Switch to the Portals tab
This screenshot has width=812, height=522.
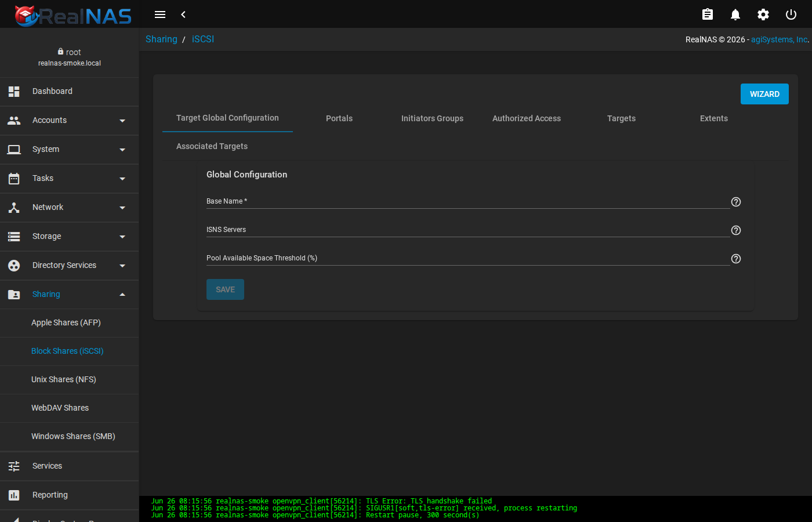(x=339, y=118)
